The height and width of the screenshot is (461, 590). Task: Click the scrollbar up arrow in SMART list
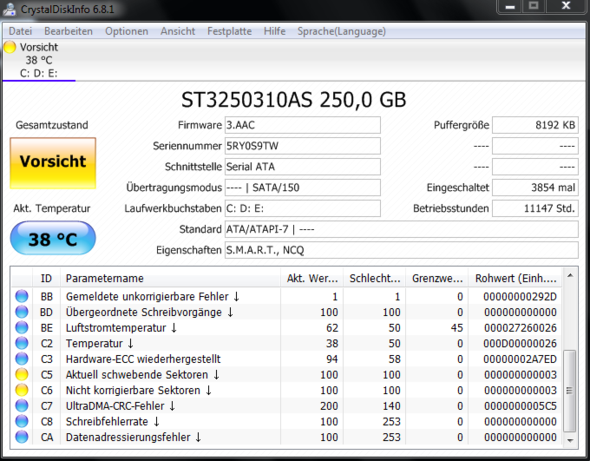coord(570,275)
